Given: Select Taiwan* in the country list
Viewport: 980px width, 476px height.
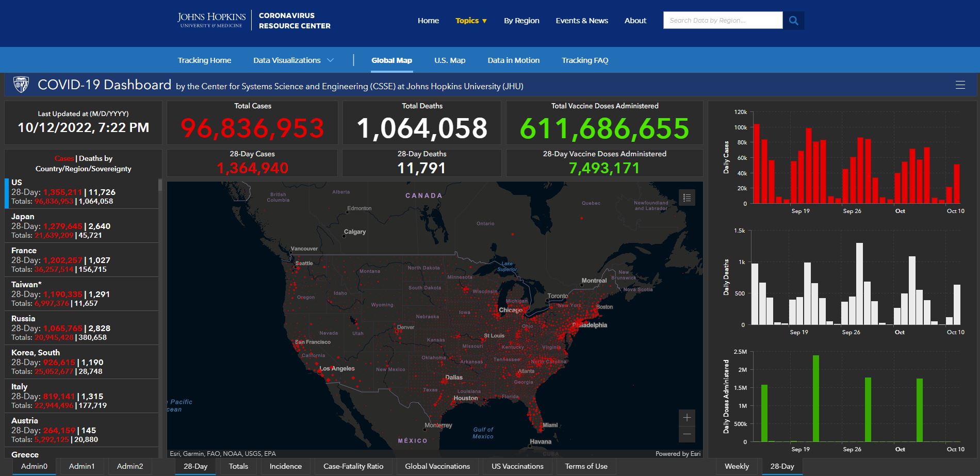Looking at the screenshot, I should pyautogui.click(x=81, y=294).
